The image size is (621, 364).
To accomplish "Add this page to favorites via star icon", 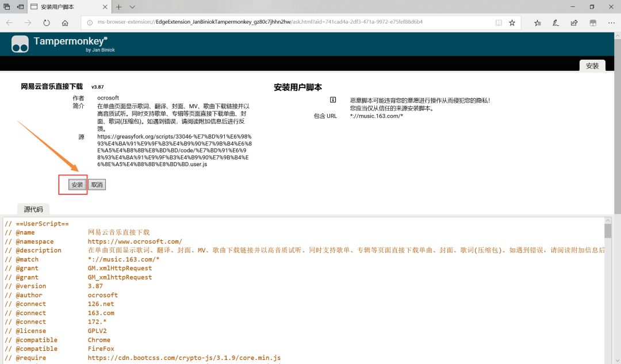I will [x=512, y=22].
